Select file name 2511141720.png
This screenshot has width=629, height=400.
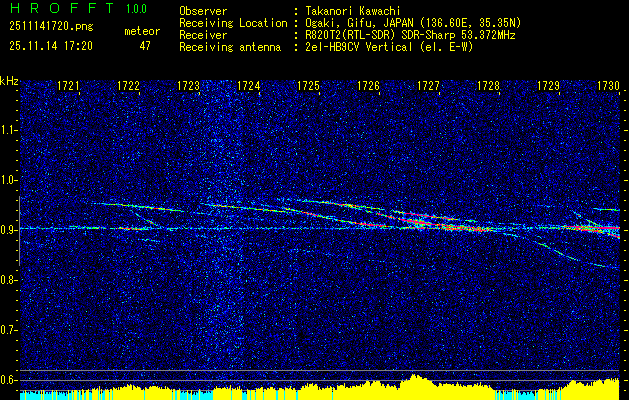tap(51, 26)
